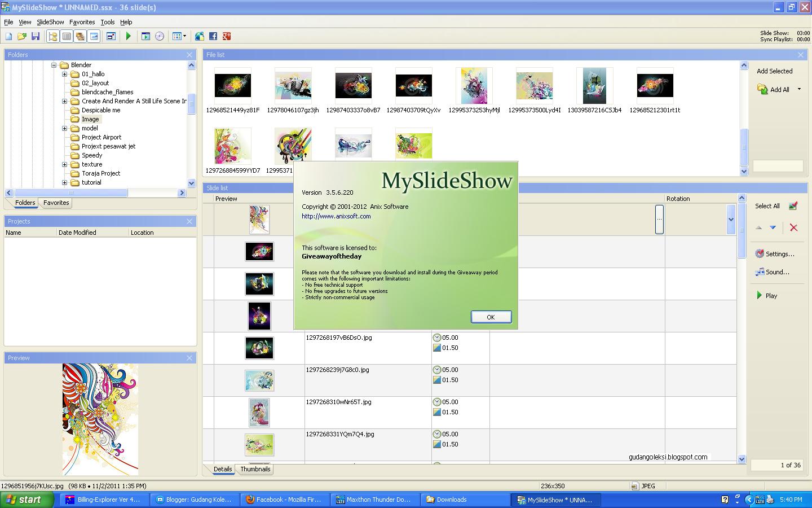The height and width of the screenshot is (508, 812).
Task: Expand the 01_hallo folder node
Action: coord(64,74)
